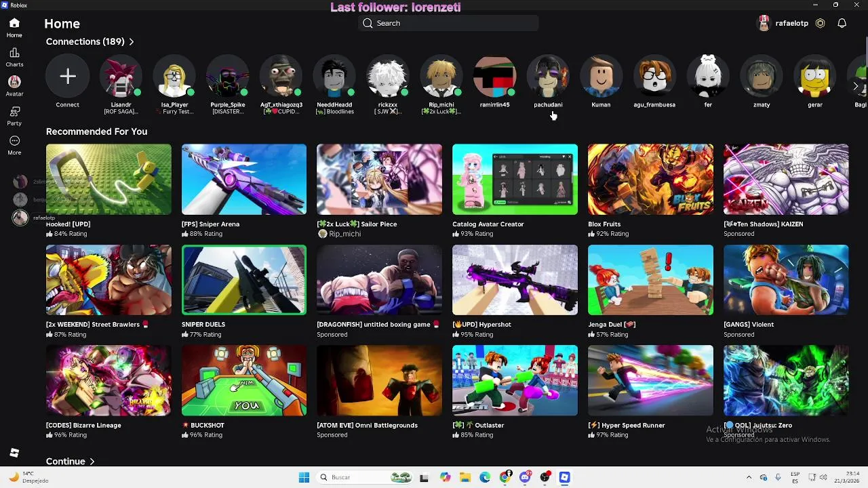Viewport: 868px width, 488px height.
Task: Open the Catalog Avatar Creator title link
Action: [x=488, y=224]
